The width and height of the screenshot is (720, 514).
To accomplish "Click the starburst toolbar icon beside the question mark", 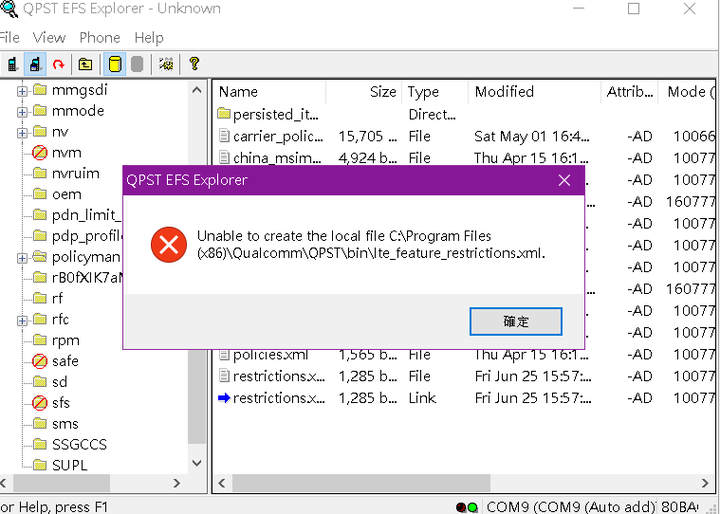I will pos(166,64).
